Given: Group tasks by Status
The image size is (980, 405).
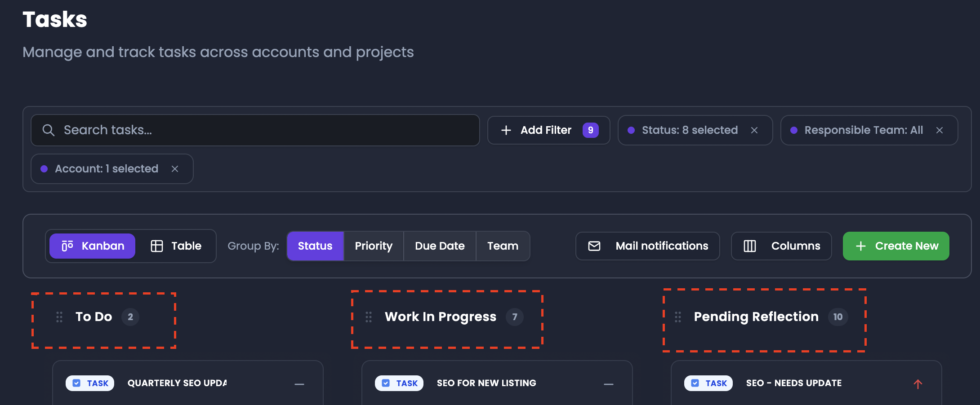Looking at the screenshot, I should point(315,246).
